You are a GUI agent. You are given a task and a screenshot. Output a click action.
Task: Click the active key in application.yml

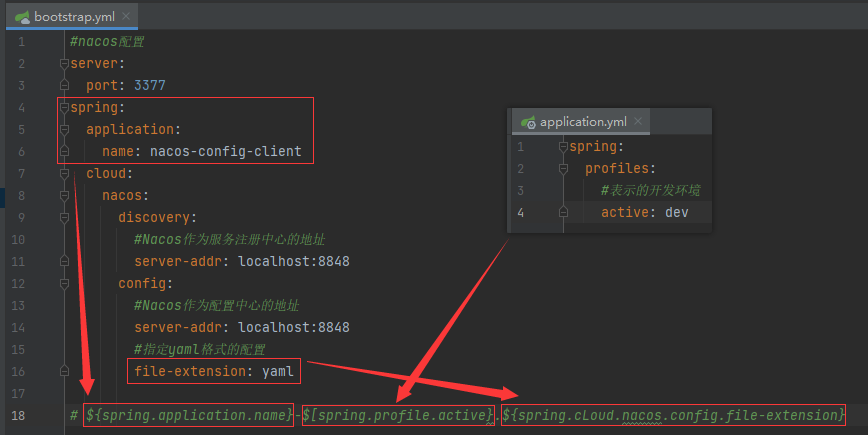coord(624,213)
